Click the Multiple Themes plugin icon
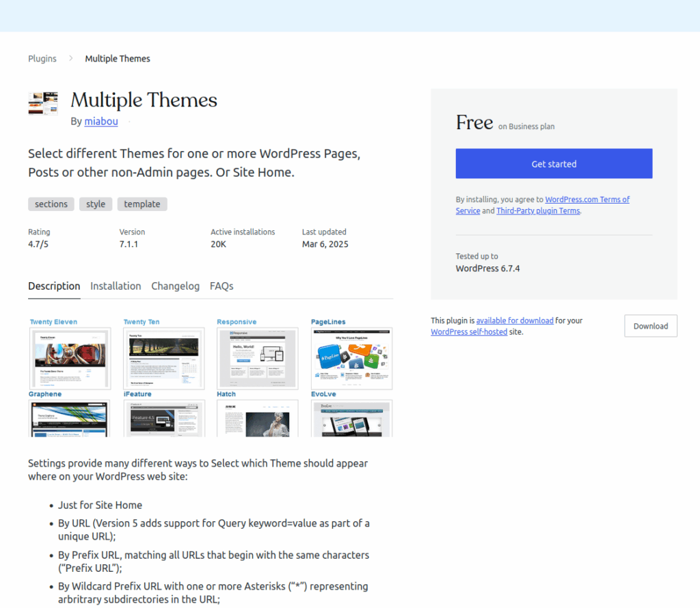The width and height of the screenshot is (700, 608). tap(43, 104)
